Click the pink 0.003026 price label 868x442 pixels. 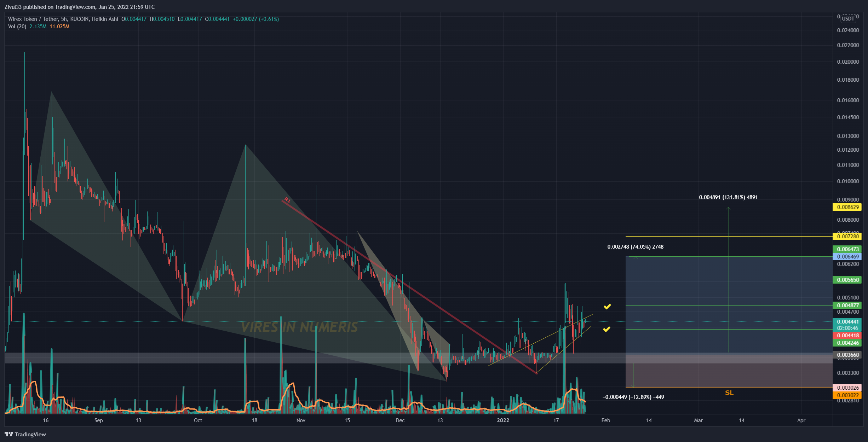click(x=847, y=388)
